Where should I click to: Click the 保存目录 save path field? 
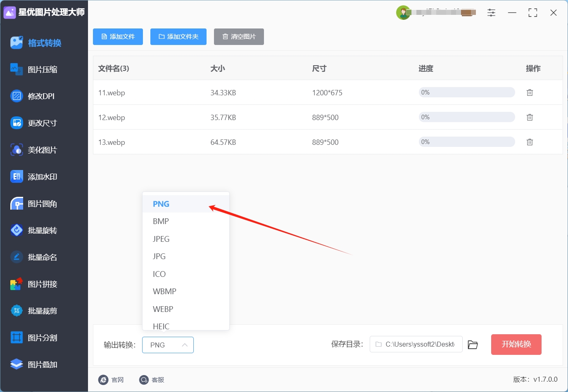click(x=416, y=344)
